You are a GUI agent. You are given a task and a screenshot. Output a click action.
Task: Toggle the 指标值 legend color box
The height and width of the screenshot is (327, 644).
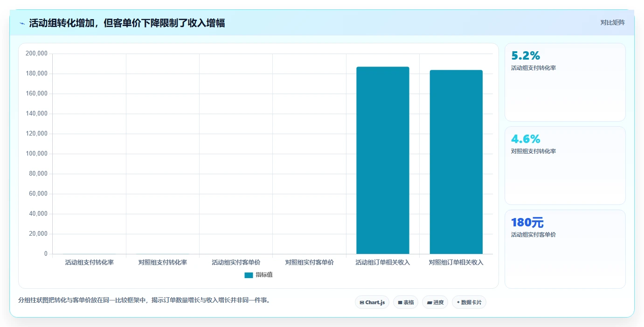[x=249, y=275]
